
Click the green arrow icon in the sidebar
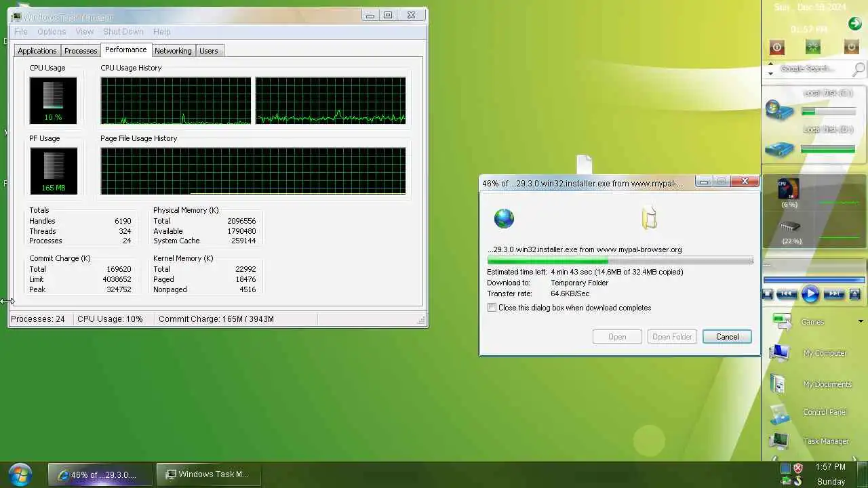(854, 24)
